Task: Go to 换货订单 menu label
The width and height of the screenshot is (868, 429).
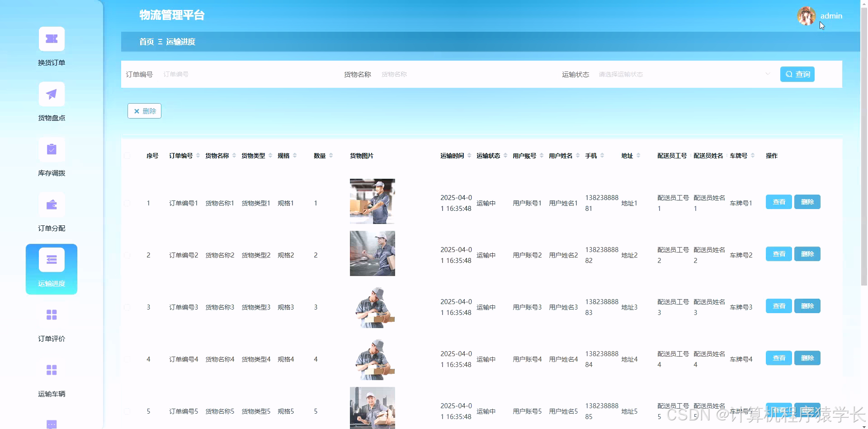Action: pyautogui.click(x=52, y=63)
